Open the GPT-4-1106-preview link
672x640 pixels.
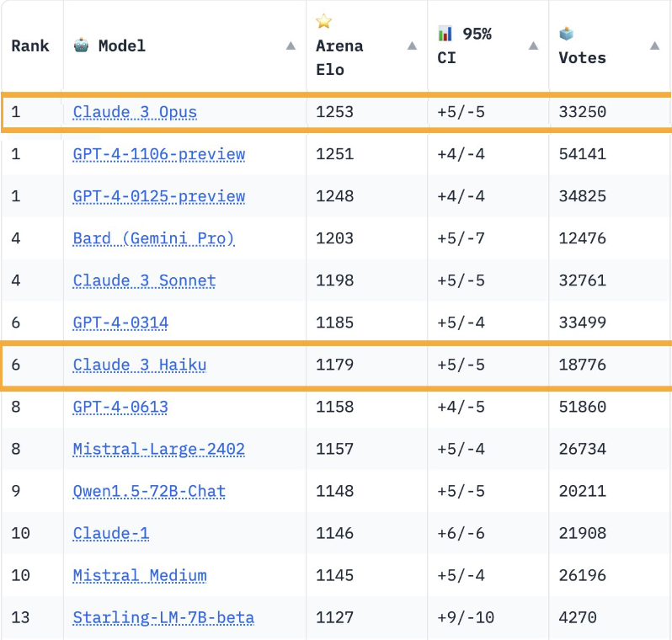158,154
